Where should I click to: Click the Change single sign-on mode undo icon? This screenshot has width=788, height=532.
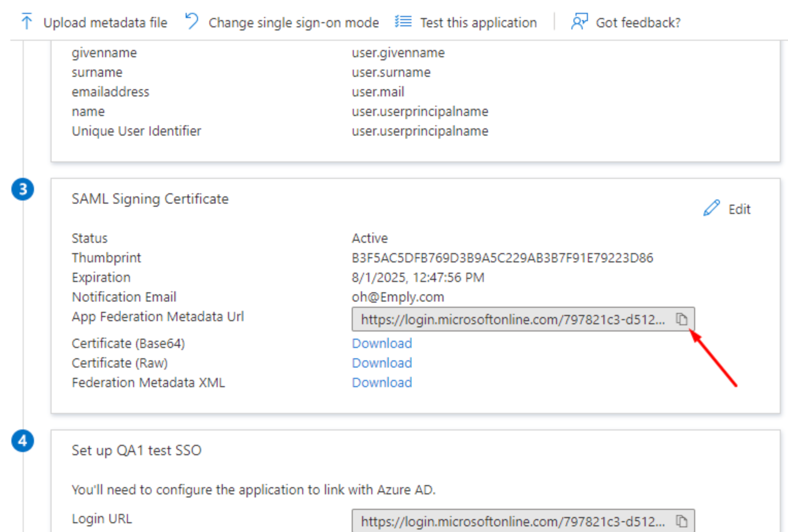tap(192, 22)
